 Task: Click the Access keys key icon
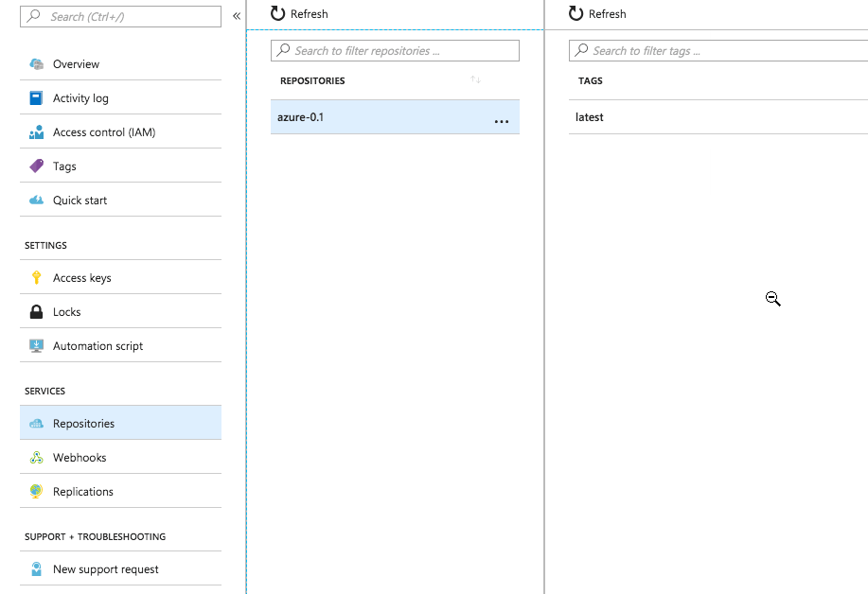37,278
